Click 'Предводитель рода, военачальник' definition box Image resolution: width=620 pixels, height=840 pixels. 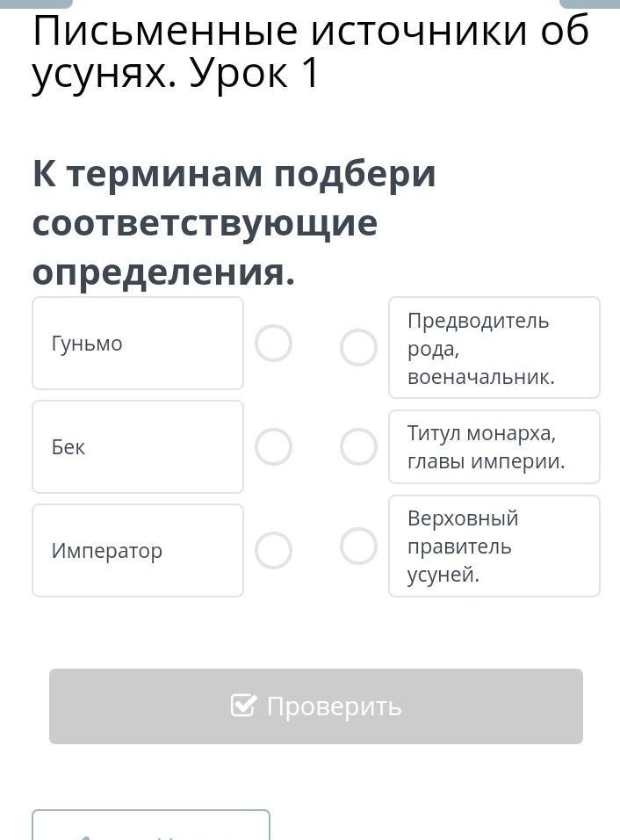(494, 348)
